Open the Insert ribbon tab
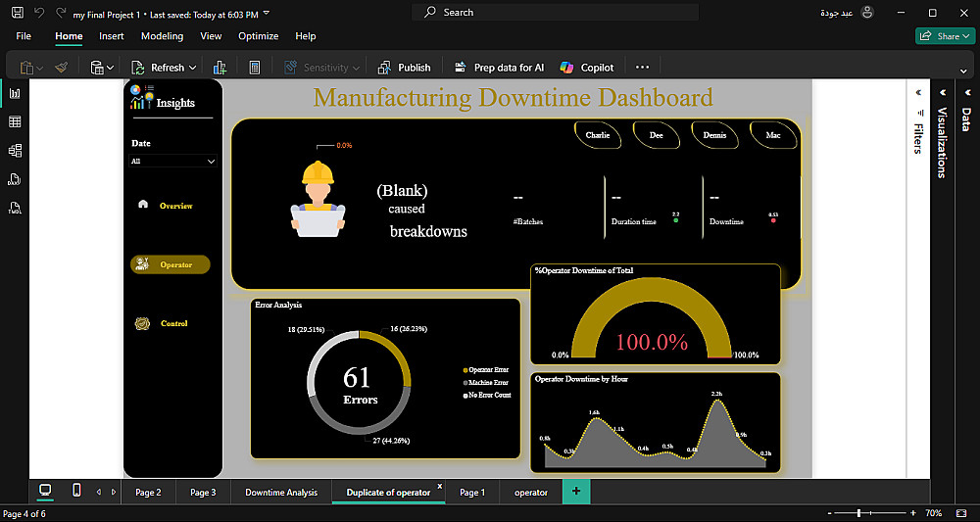980x522 pixels. tap(112, 36)
